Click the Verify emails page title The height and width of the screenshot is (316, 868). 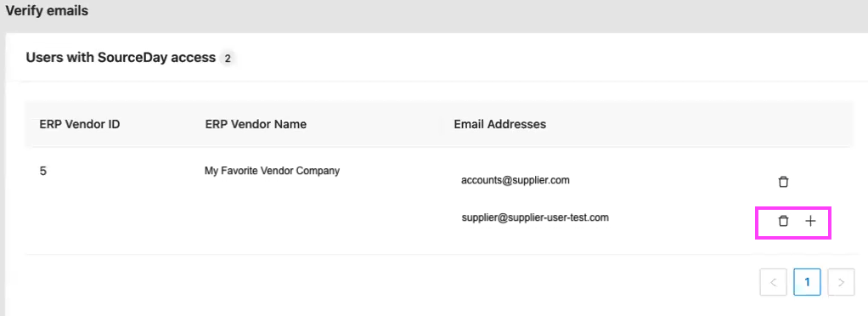(47, 10)
